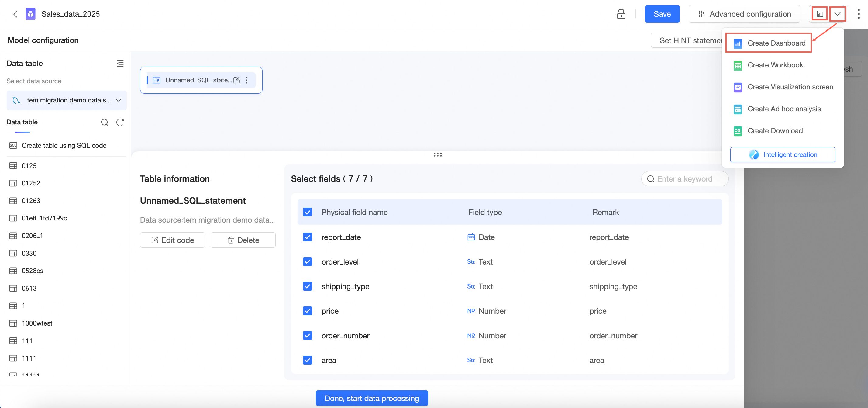Click the chevron dropdown beside the chart icon
Image resolution: width=868 pixels, height=408 pixels.
coord(837,14)
